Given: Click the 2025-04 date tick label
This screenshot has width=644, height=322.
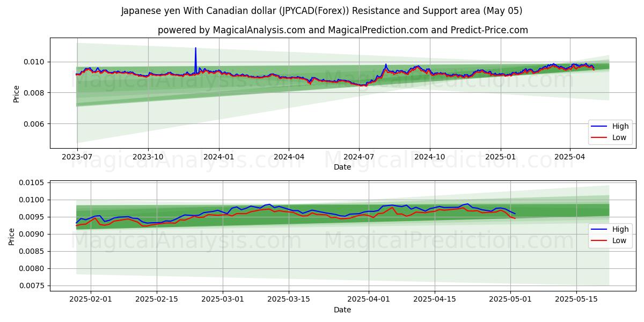Looking at the screenshot, I should (569, 157).
